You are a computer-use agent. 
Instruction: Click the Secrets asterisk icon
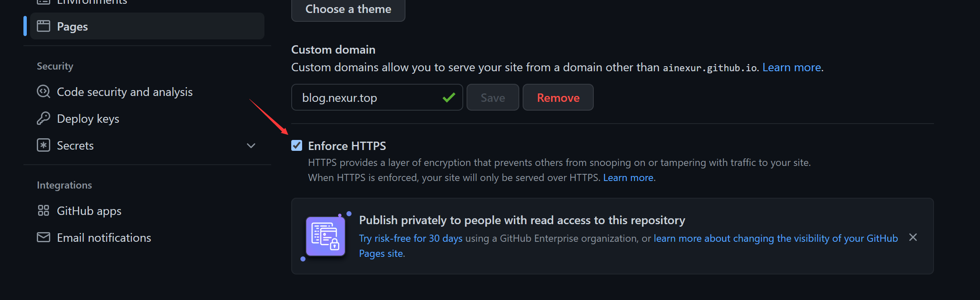[x=44, y=145]
